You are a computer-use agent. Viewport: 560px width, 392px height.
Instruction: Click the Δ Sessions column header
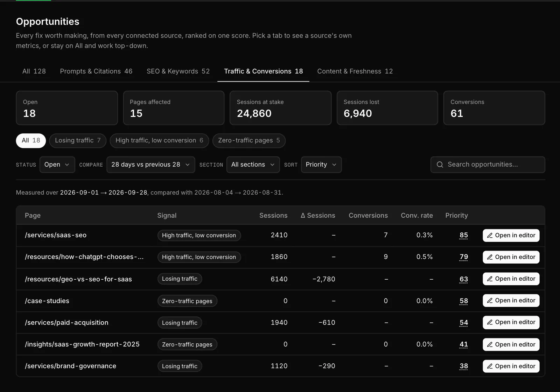click(318, 216)
